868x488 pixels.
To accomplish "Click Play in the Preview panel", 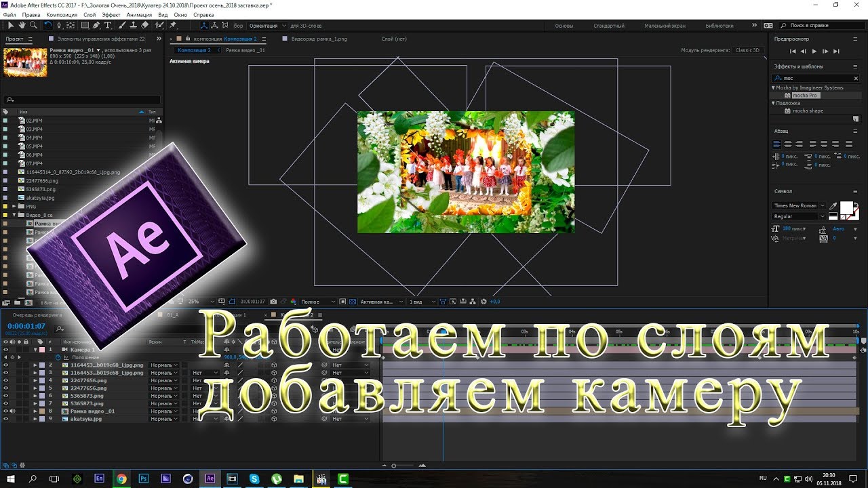I will 814,51.
